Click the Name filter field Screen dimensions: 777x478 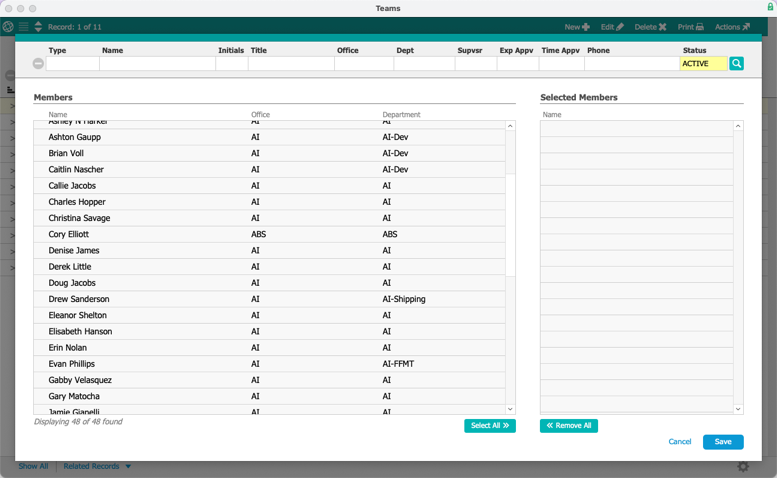click(x=157, y=63)
